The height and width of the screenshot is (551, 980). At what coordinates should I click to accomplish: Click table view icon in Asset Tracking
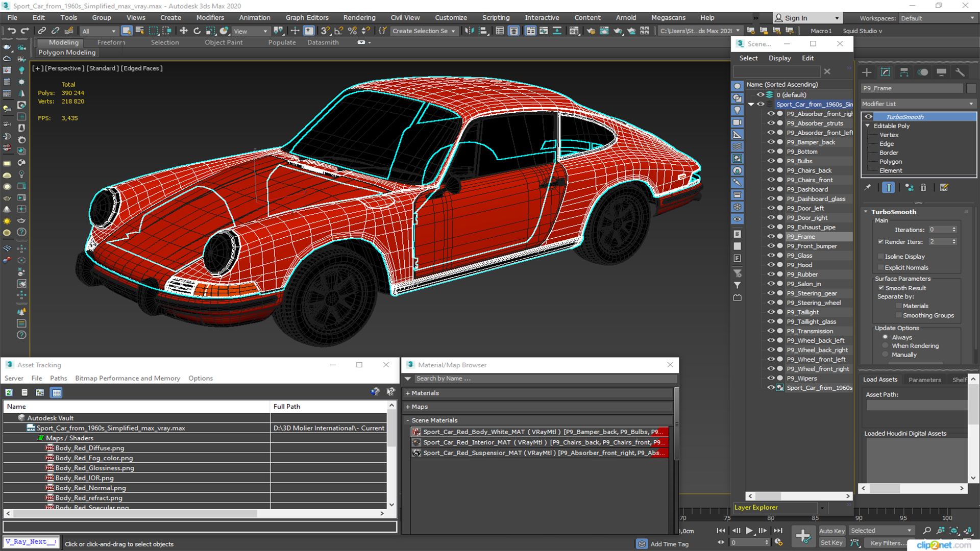[57, 392]
